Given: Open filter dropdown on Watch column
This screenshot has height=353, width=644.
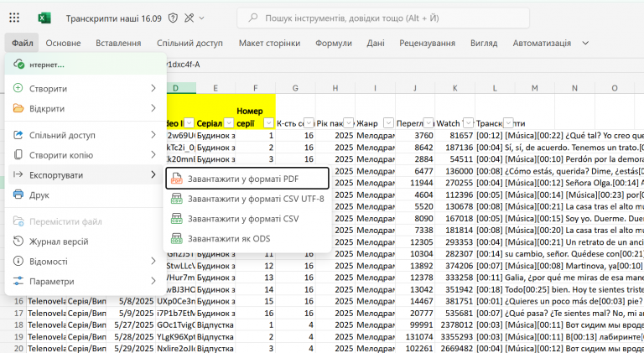Looking at the screenshot, I should point(468,122).
